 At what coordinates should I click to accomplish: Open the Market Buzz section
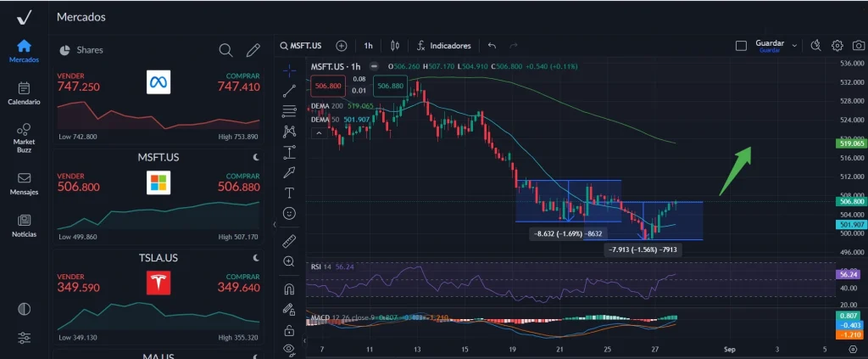pyautogui.click(x=24, y=138)
